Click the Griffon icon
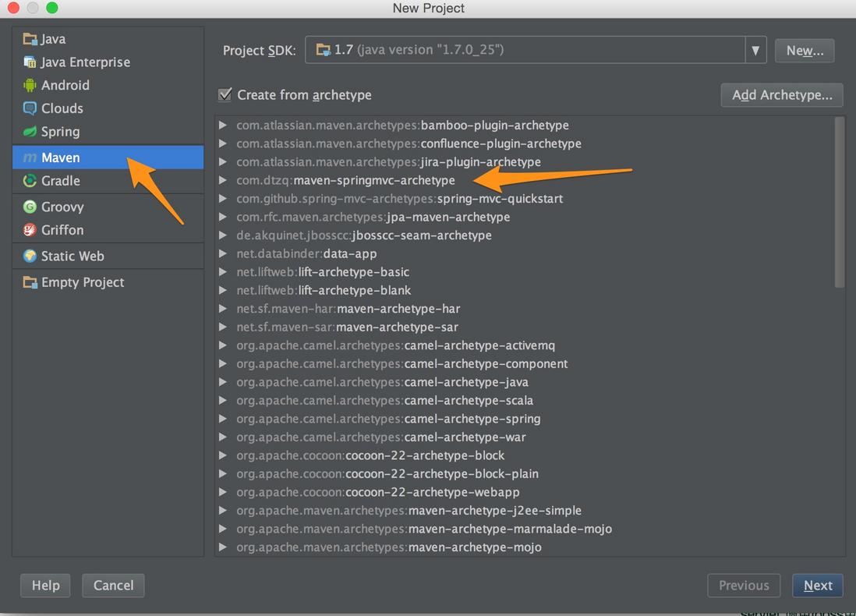 tap(30, 230)
